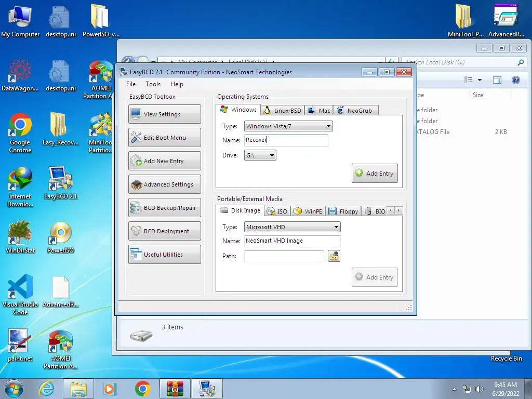Open the Help menu in EasyBCD
The width and height of the screenshot is (532, 399).
(x=177, y=84)
